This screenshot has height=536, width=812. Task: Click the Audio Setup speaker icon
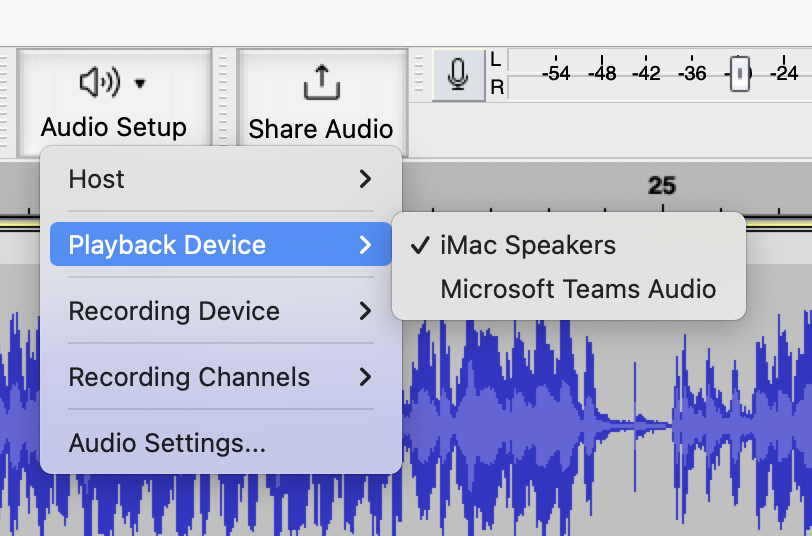click(100, 82)
